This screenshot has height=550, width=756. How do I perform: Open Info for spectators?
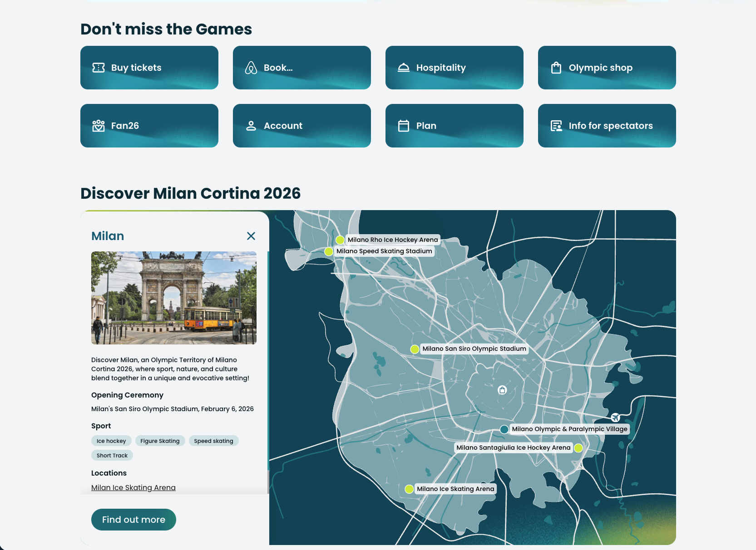tap(607, 126)
